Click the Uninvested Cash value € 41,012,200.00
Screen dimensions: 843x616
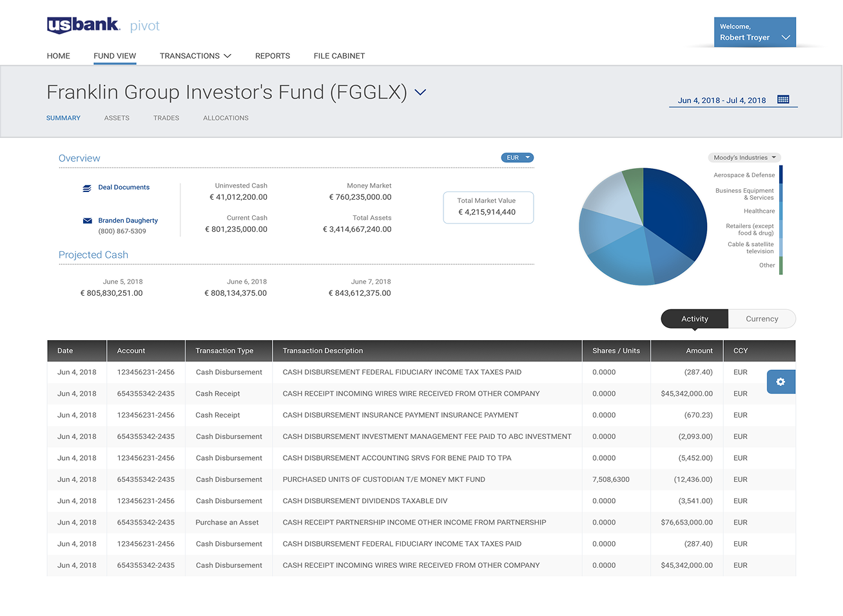[x=238, y=198]
